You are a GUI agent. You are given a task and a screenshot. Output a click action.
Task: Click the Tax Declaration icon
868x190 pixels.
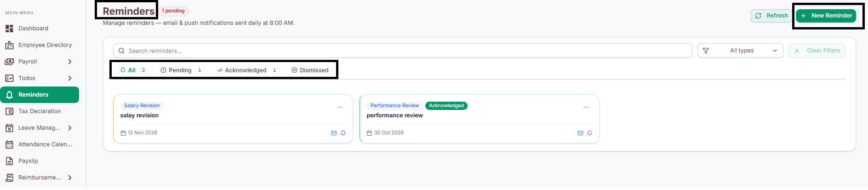[x=9, y=111]
